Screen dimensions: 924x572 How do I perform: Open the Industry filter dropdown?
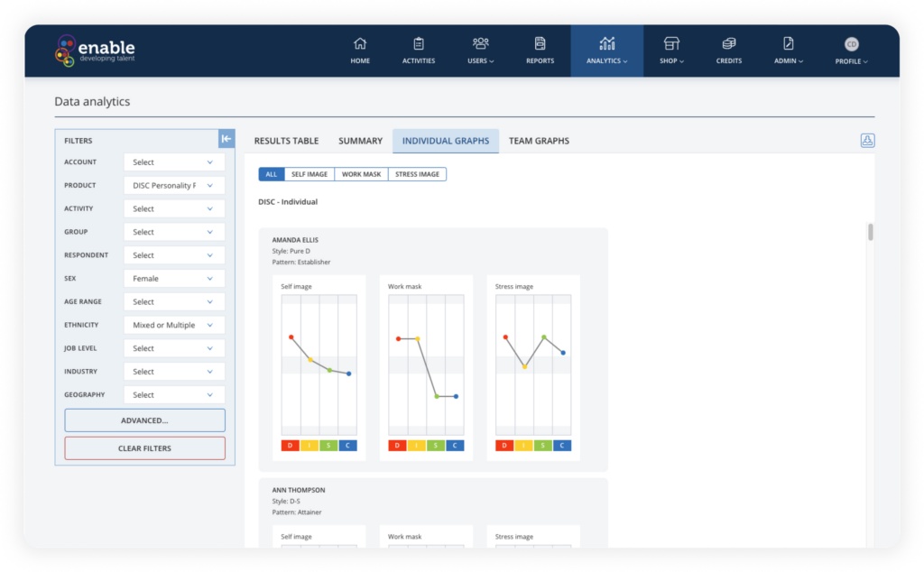174,372
